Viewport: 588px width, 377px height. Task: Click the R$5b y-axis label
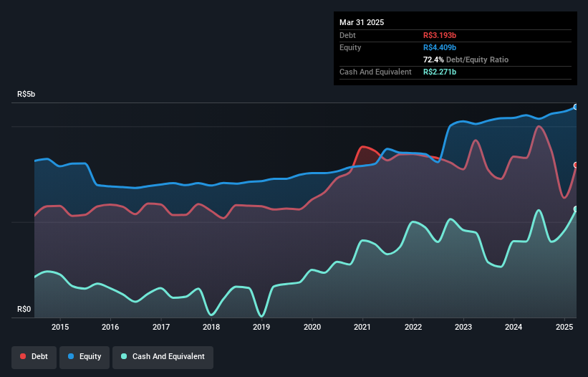click(x=26, y=94)
